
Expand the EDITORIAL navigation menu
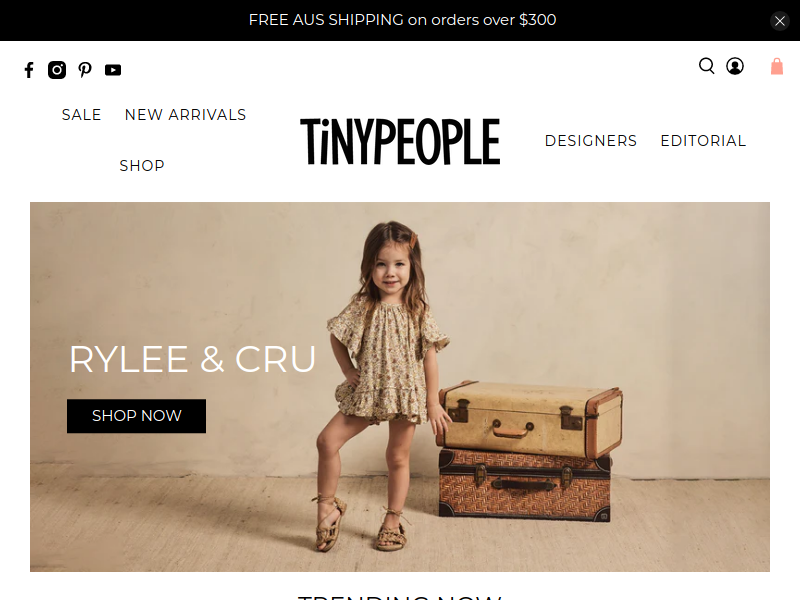click(703, 141)
